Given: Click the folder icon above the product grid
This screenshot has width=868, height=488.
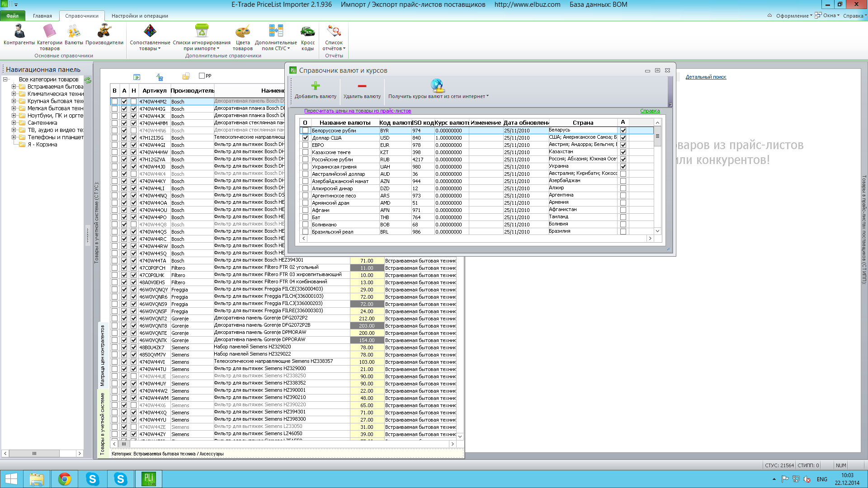Looking at the screenshot, I should click(x=186, y=76).
